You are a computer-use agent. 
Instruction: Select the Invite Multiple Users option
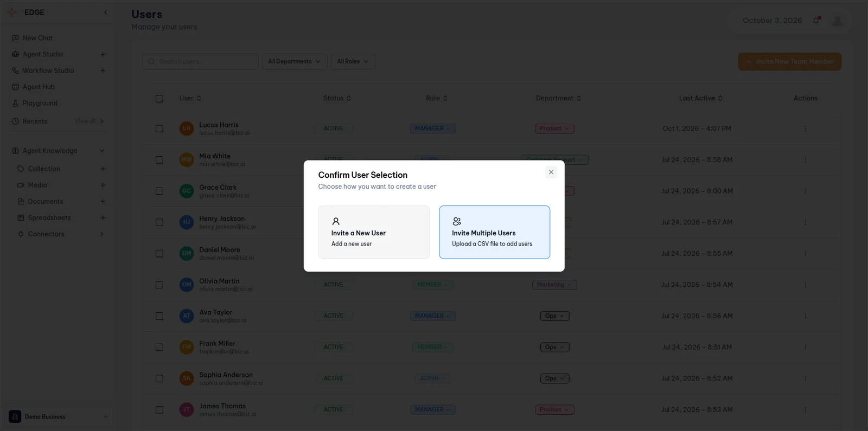pos(495,232)
